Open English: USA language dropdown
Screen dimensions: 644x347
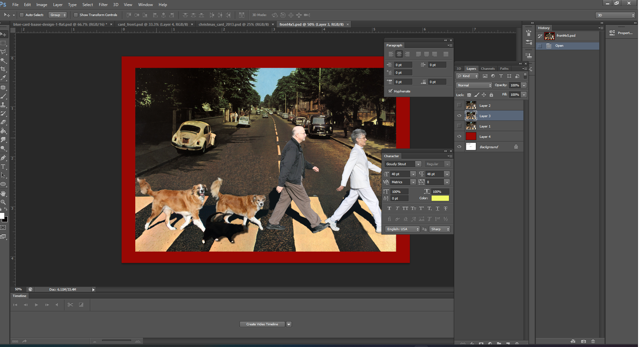click(x=402, y=229)
